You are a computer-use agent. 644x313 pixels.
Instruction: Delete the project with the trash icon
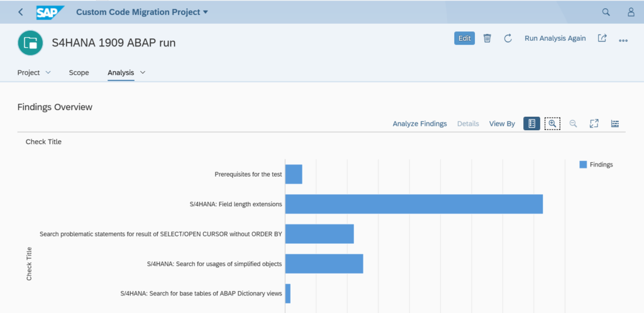[x=487, y=38]
